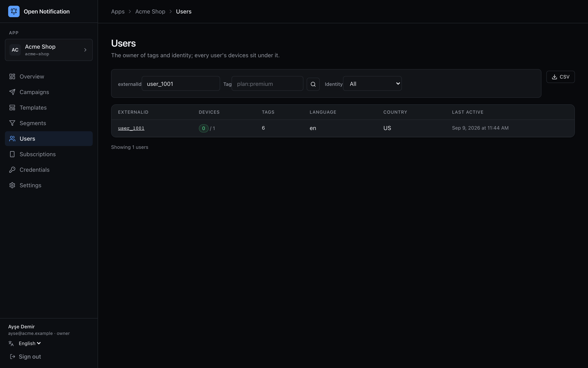Expand the Acme Shop app switcher chevron

(x=85, y=50)
